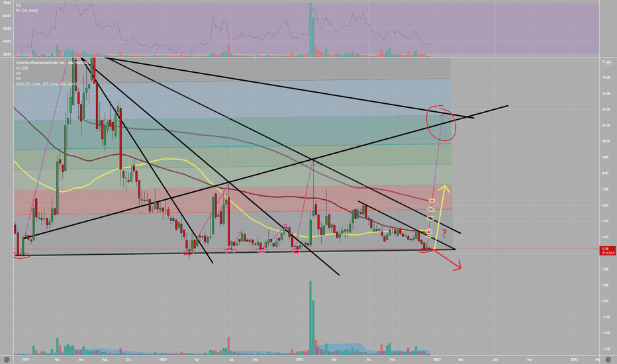Click the 12.00 price axis value
Screen dimensions: 617x364
[x=606, y=109]
